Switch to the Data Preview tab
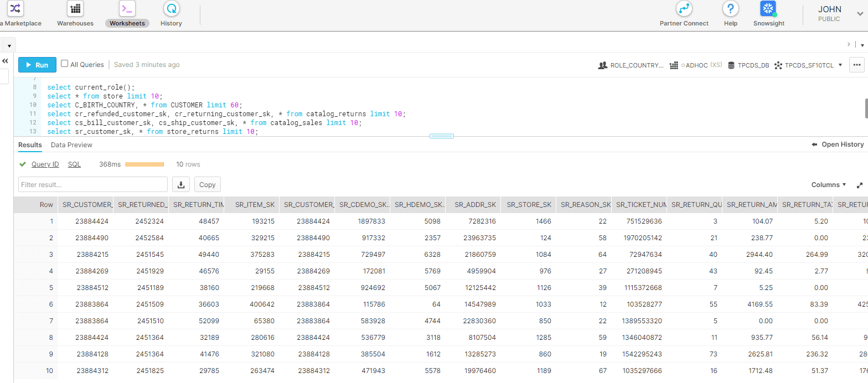The image size is (868, 383). tap(71, 145)
